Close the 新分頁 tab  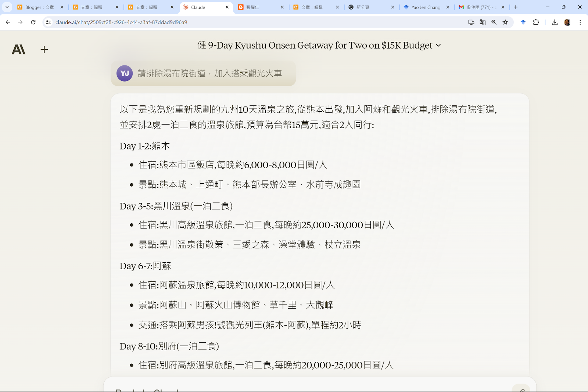[392, 7]
